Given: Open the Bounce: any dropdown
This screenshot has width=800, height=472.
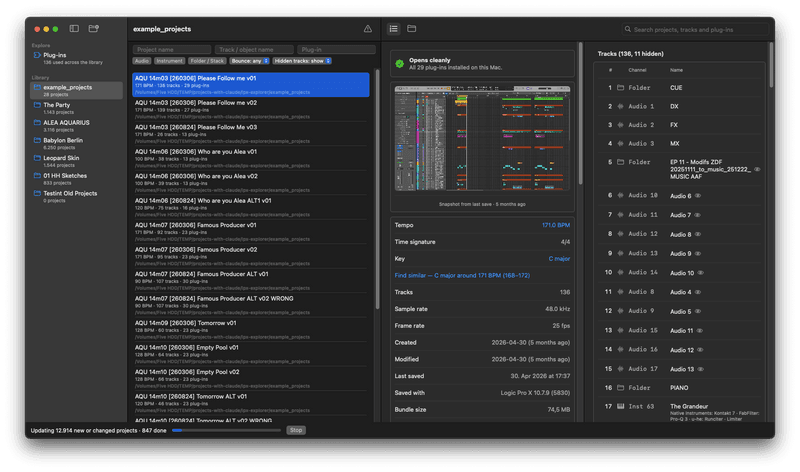Looking at the screenshot, I should point(249,61).
